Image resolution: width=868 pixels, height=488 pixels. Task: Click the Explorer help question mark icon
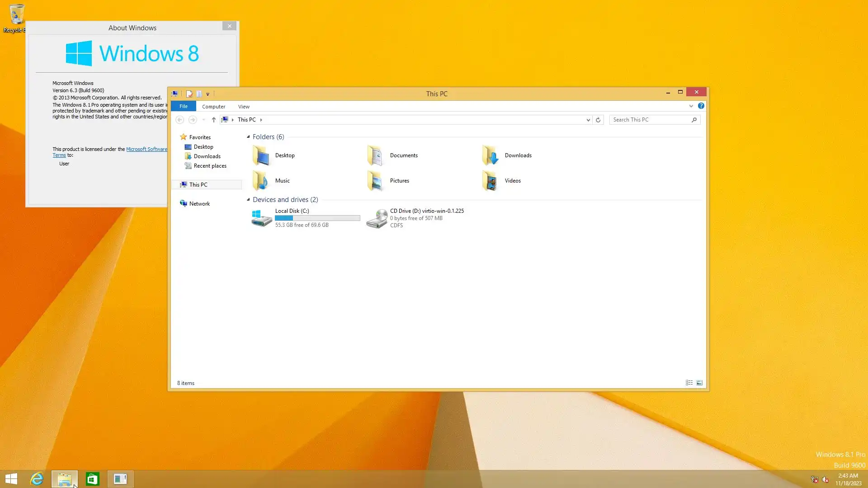pos(701,106)
